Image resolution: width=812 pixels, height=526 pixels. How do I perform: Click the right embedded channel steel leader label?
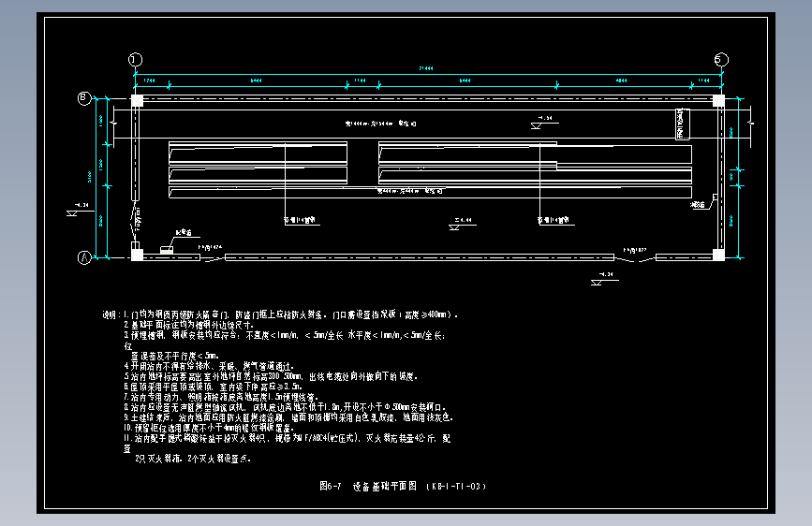pyautogui.click(x=554, y=221)
